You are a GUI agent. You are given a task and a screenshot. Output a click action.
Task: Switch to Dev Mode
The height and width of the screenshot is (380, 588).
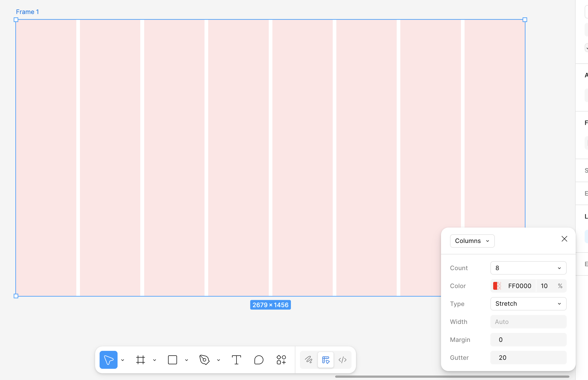[x=343, y=360]
